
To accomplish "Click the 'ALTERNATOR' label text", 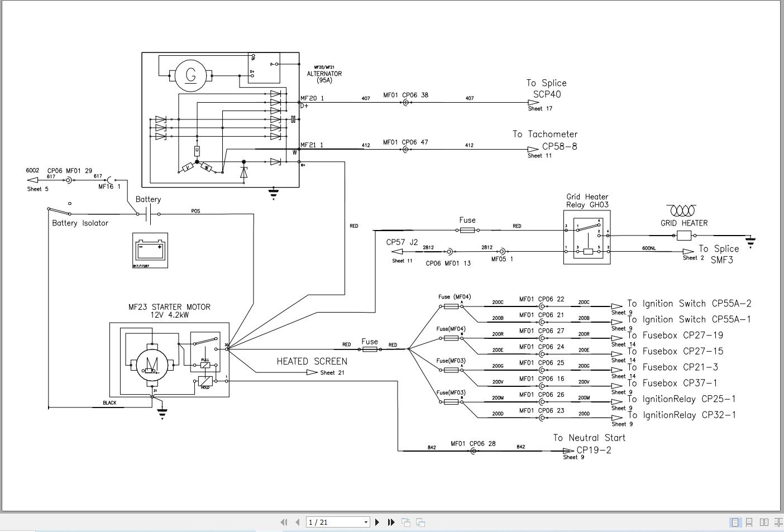I will [324, 74].
